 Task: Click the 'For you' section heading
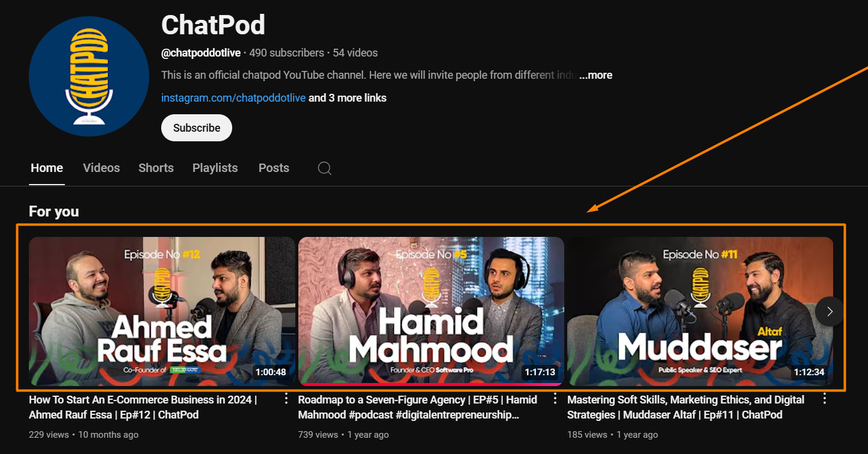54,211
